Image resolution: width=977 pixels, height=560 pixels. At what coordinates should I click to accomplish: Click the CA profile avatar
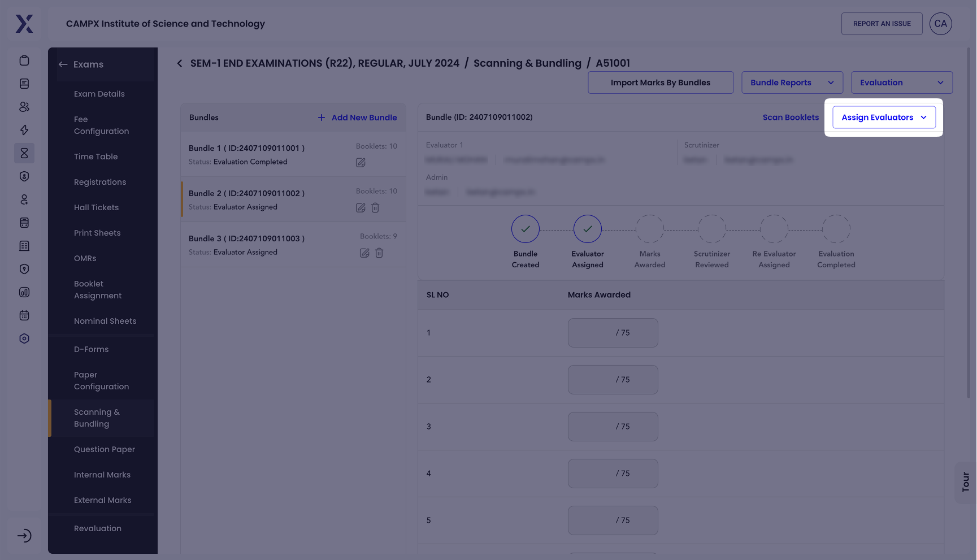941,24
